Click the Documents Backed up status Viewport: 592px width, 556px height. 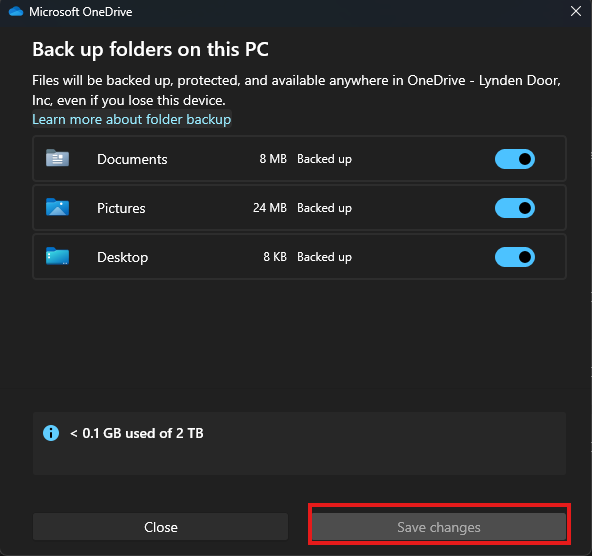(324, 159)
